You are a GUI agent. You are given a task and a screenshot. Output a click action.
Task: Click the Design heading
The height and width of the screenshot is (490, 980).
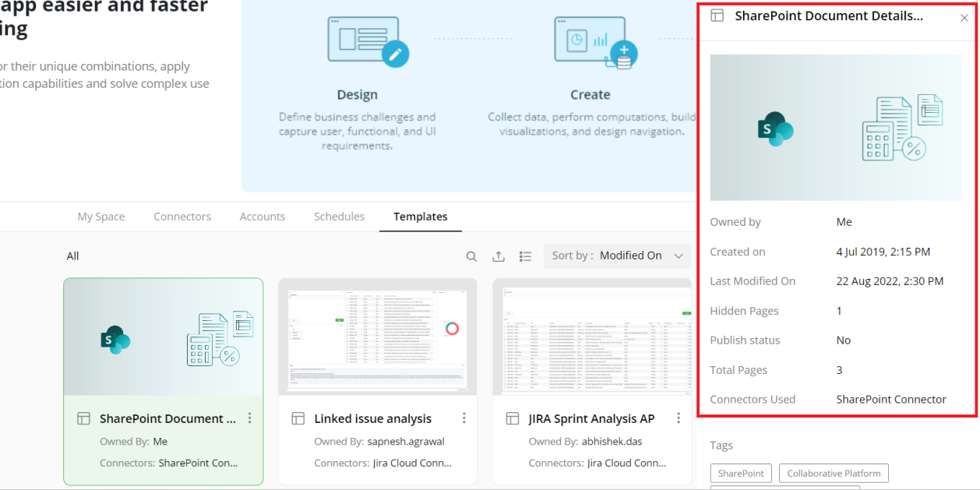pos(358,95)
